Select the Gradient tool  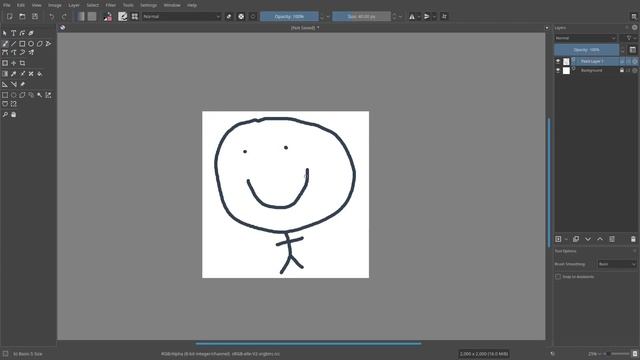pos(5,74)
